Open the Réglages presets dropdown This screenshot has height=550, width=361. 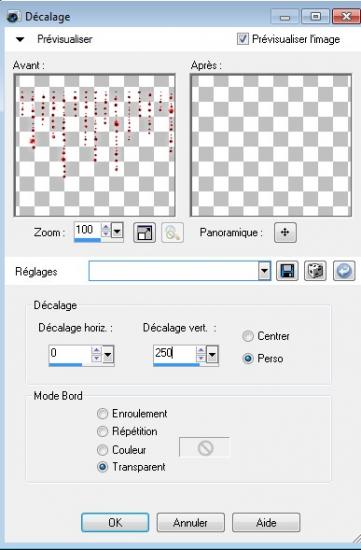tap(264, 271)
